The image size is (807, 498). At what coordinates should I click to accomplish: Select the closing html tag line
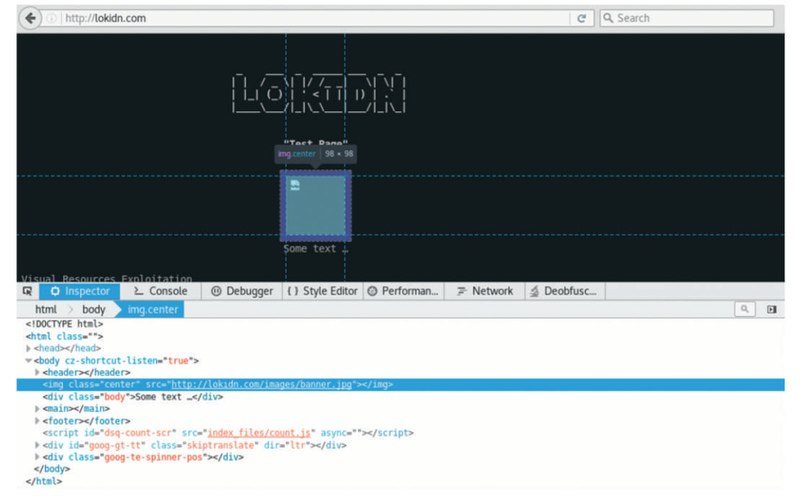point(44,482)
